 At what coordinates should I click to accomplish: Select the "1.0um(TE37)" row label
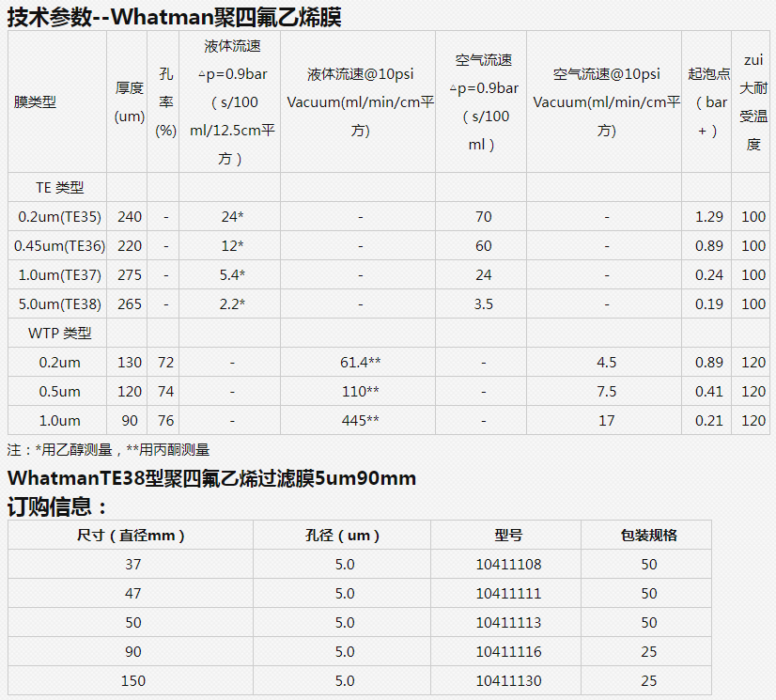coord(60,275)
